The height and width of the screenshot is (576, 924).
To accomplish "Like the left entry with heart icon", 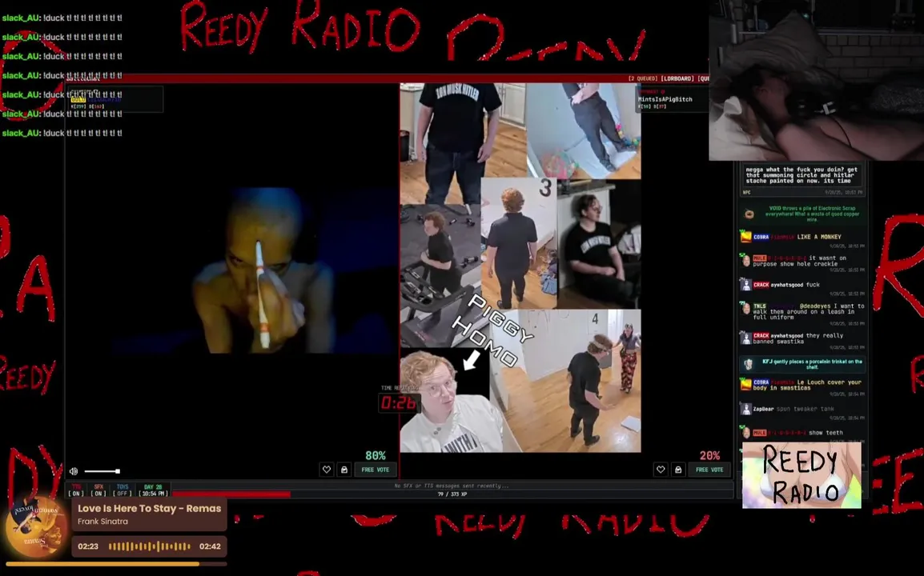I will click(327, 470).
